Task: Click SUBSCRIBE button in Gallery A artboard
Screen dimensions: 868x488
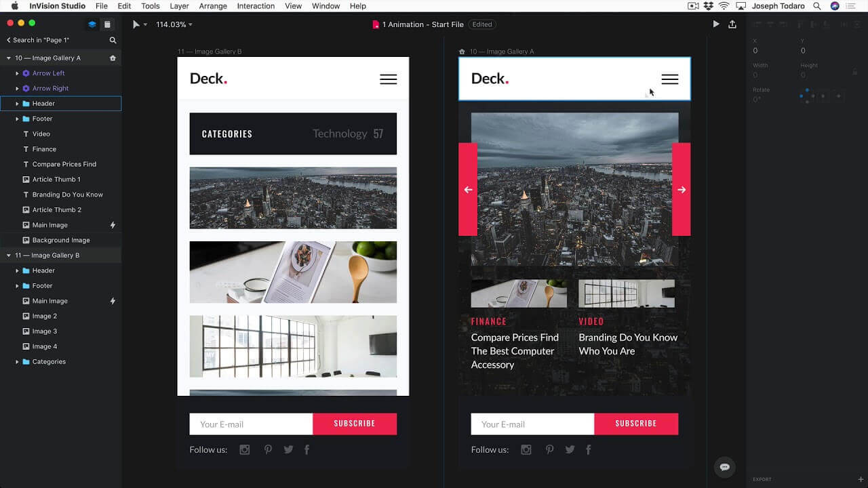Action: pos(636,424)
